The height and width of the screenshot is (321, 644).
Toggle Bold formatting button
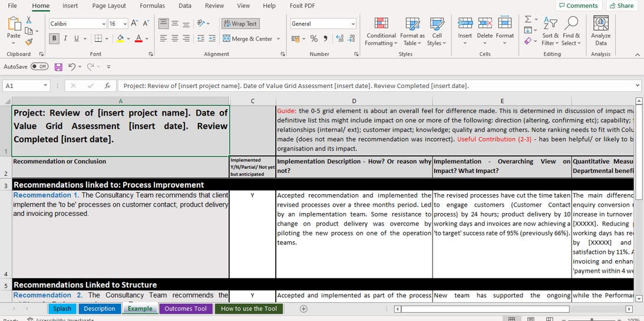[x=54, y=38]
